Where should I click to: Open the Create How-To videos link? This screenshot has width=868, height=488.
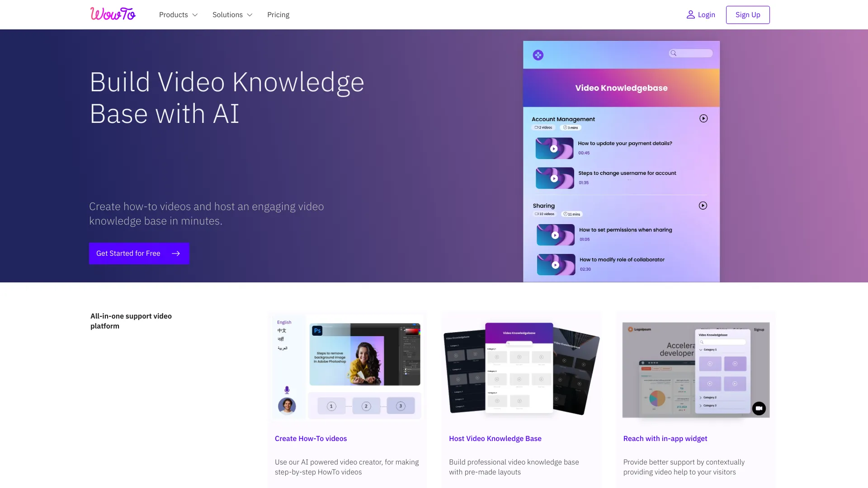(311, 439)
